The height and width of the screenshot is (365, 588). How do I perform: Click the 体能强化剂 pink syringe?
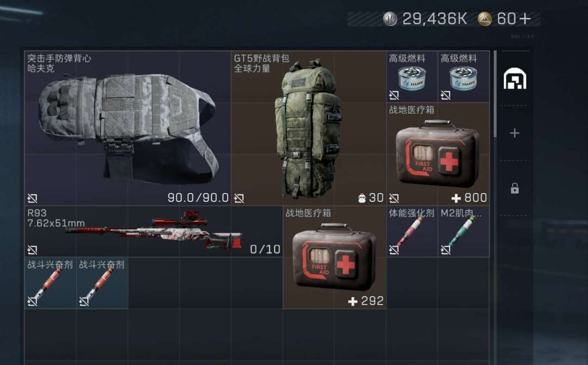click(x=412, y=232)
